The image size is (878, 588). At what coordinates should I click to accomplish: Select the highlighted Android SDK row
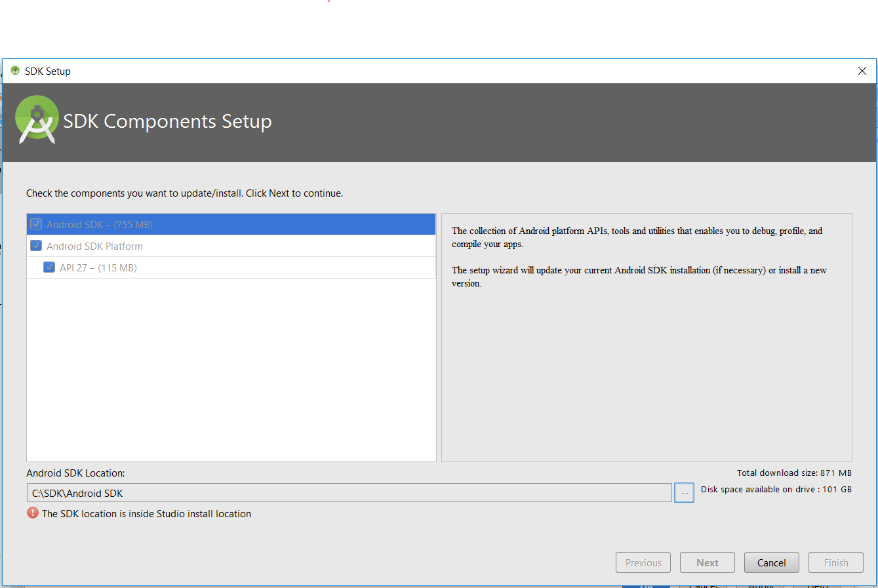coord(231,224)
